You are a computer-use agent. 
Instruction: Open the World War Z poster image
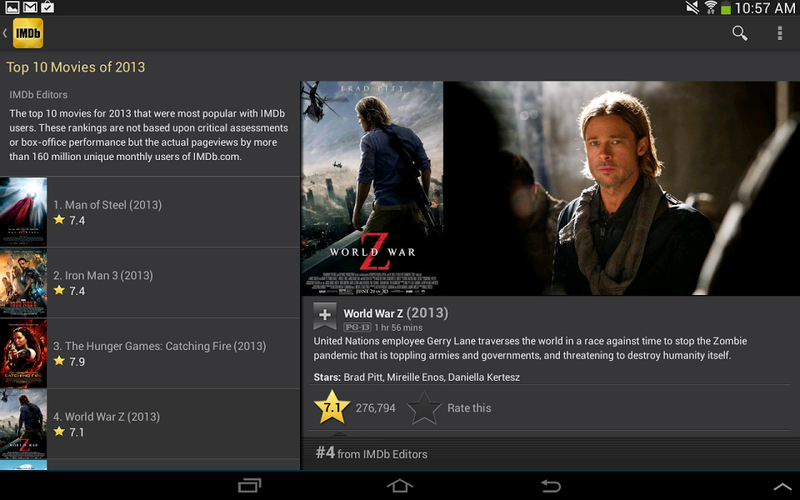(x=372, y=188)
